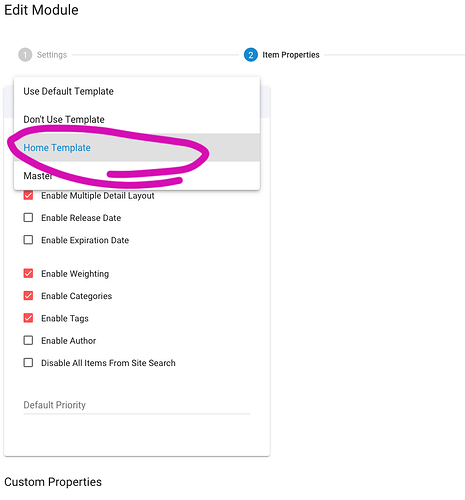Enable Release Date checkbox
465x500 pixels.
(x=28, y=218)
